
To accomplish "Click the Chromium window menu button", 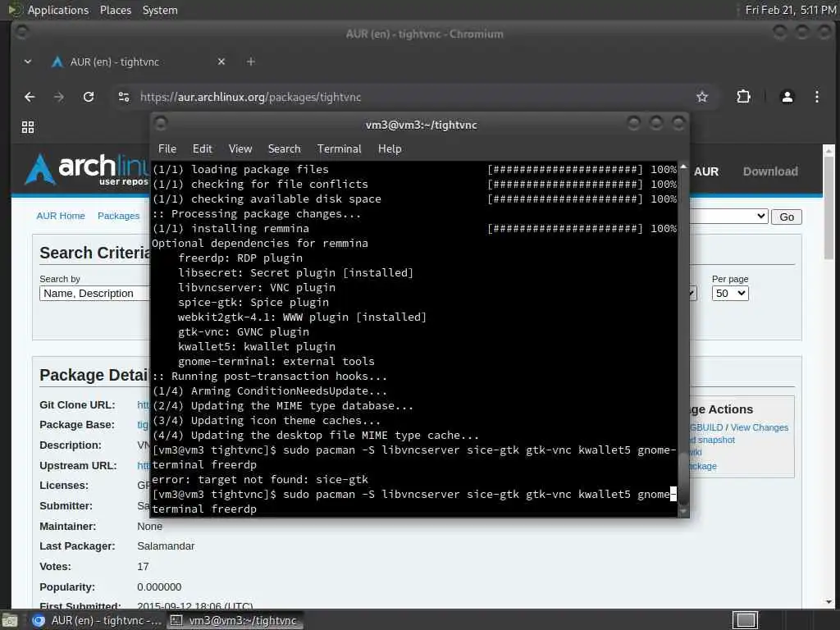I will [x=21, y=32].
